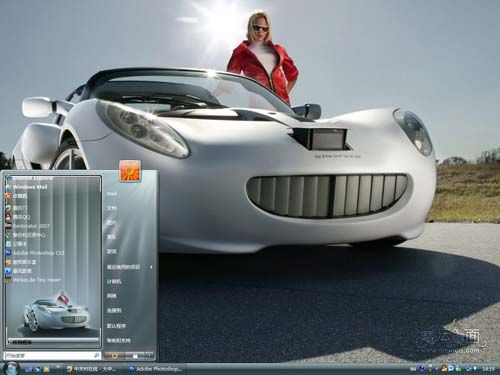
Task: Expand the recent items submenu arrow
Action: 151,267
